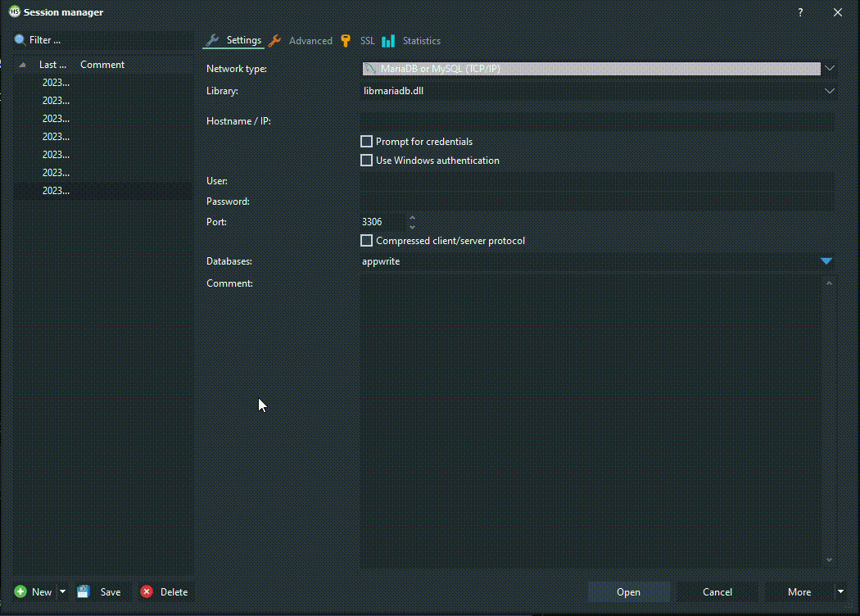Enable Prompt for credentials checkbox
860x616 pixels.
366,142
